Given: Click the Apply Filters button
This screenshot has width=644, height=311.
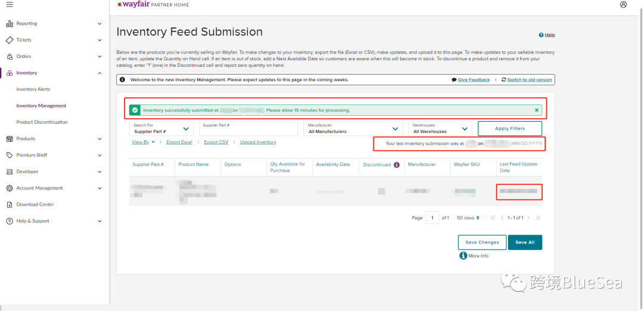Looking at the screenshot, I should click(510, 128).
